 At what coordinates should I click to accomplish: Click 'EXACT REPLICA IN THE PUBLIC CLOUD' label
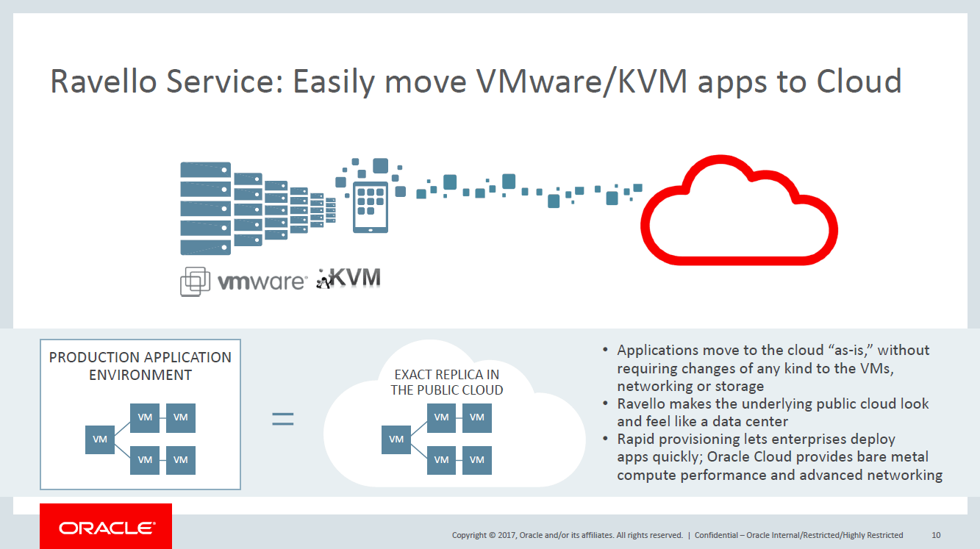click(x=447, y=382)
